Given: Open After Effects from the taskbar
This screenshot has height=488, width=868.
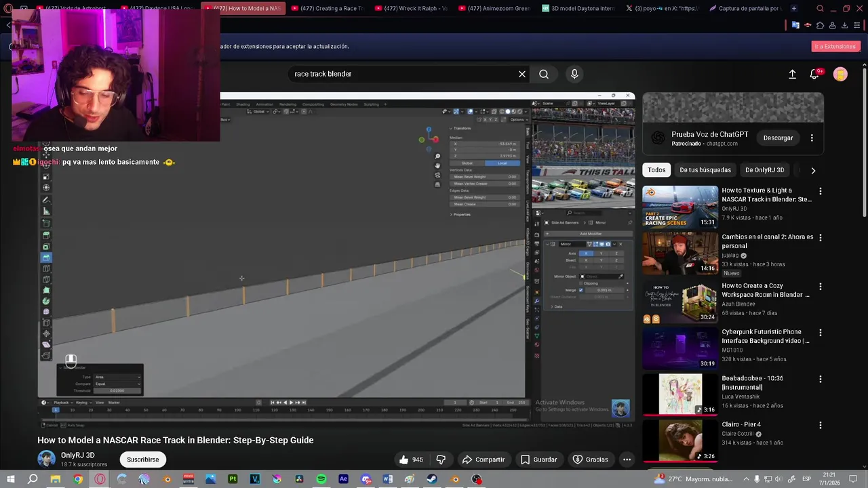Looking at the screenshot, I should [343, 479].
